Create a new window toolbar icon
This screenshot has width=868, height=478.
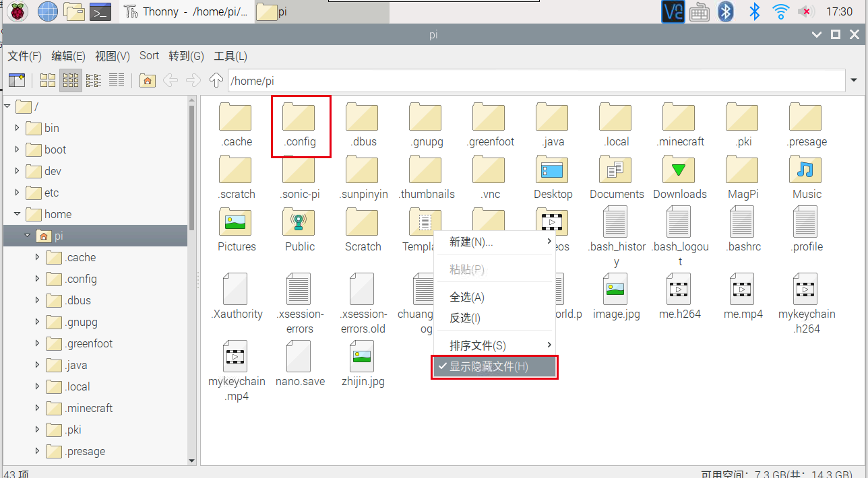click(x=16, y=81)
